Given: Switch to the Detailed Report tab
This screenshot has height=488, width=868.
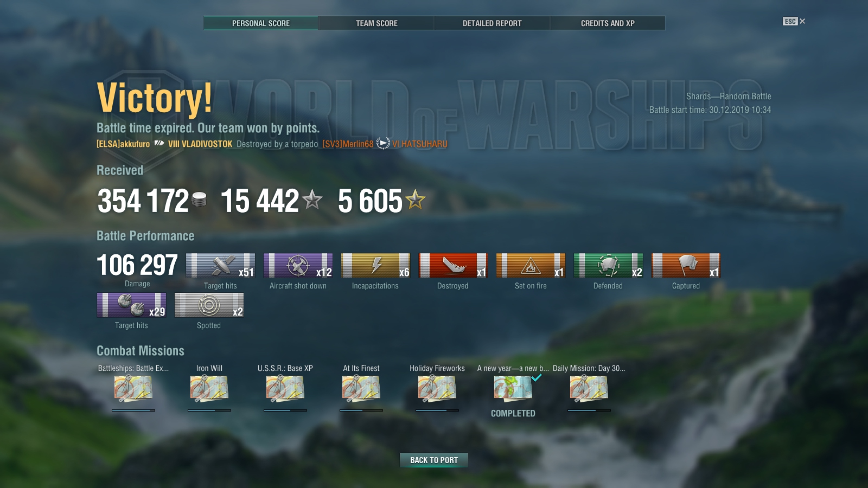Looking at the screenshot, I should click(492, 23).
